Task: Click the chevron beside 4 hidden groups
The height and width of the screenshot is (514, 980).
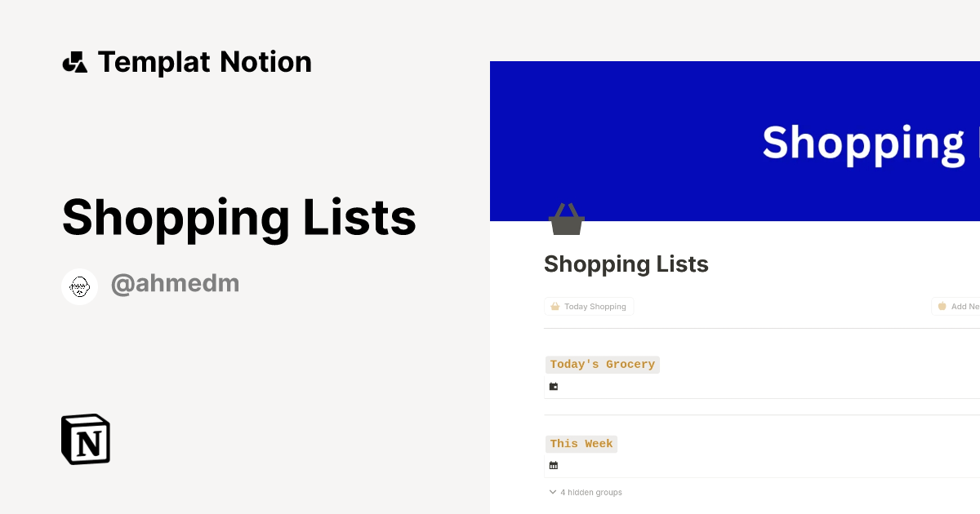Action: (553, 492)
